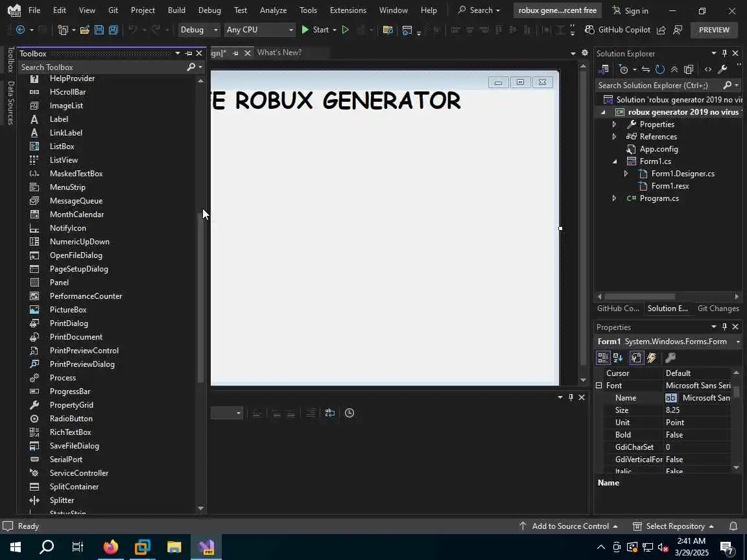
Task: Click View Code icon in Solution Explorer
Action: tap(708, 69)
